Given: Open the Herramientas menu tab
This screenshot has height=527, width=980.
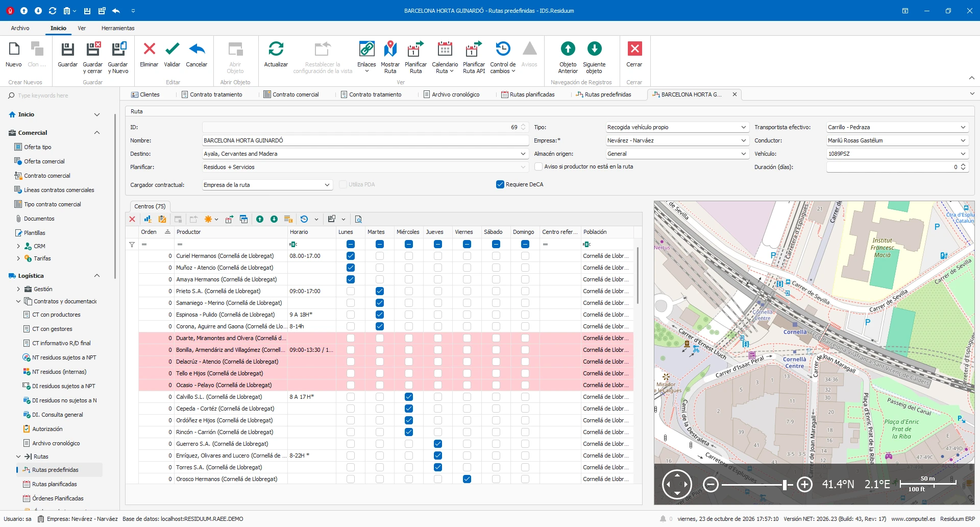Looking at the screenshot, I should coord(118,28).
